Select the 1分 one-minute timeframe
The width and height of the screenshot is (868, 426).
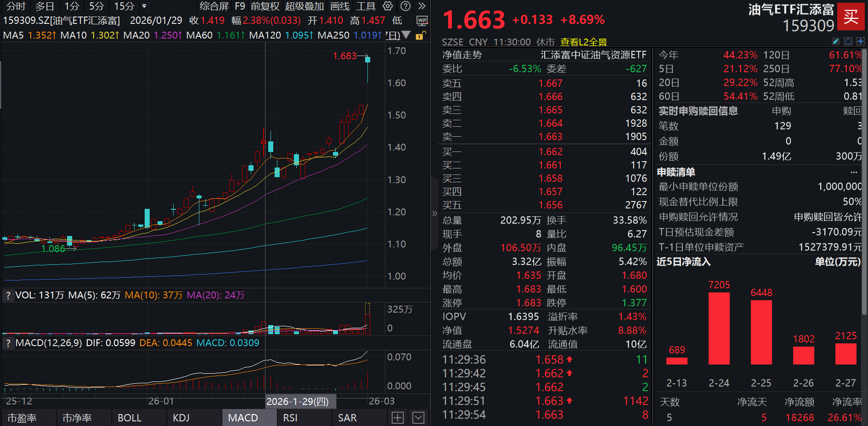[72, 6]
